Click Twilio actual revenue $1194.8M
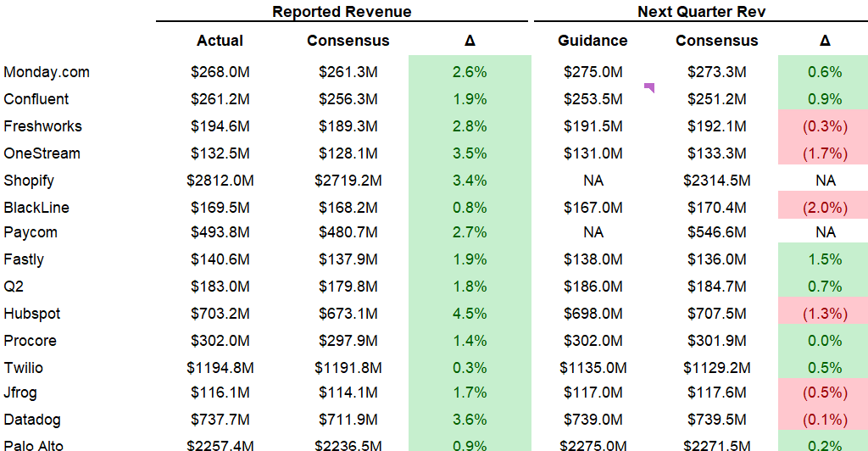The height and width of the screenshot is (451, 868). click(220, 368)
